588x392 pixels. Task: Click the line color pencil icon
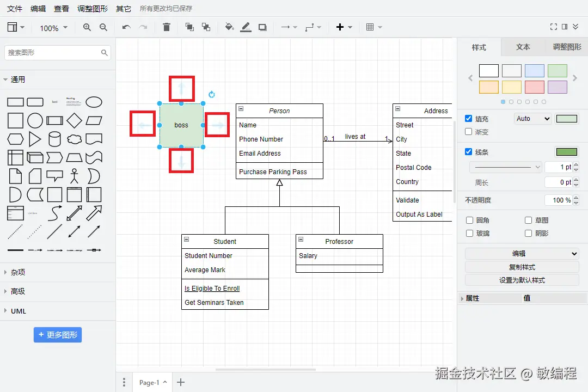(x=246, y=27)
